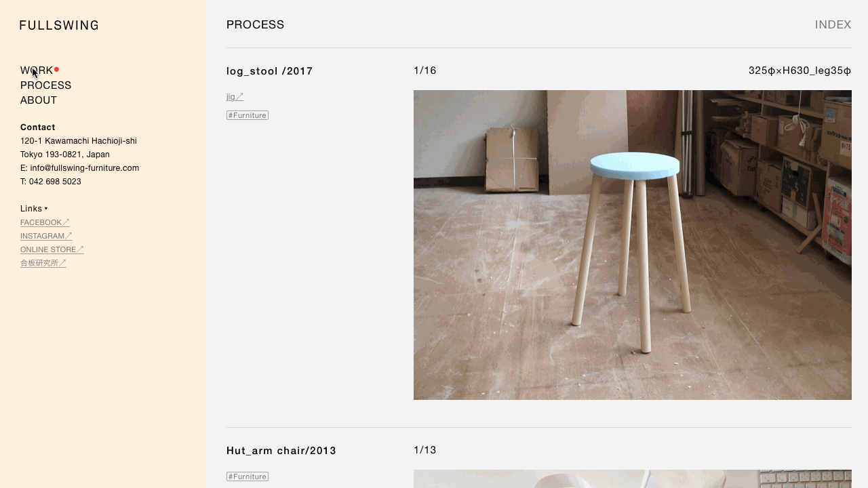Open the Hut_arm chair/2013 title
This screenshot has width=868, height=488.
pyautogui.click(x=281, y=451)
